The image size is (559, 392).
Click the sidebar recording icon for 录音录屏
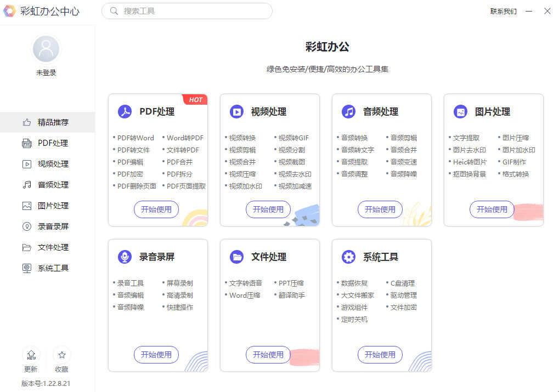pos(27,226)
